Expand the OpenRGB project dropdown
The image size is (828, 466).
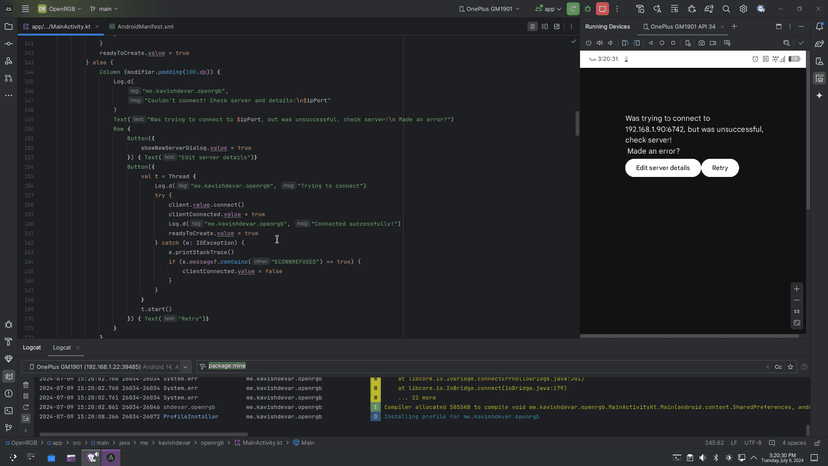click(x=60, y=8)
